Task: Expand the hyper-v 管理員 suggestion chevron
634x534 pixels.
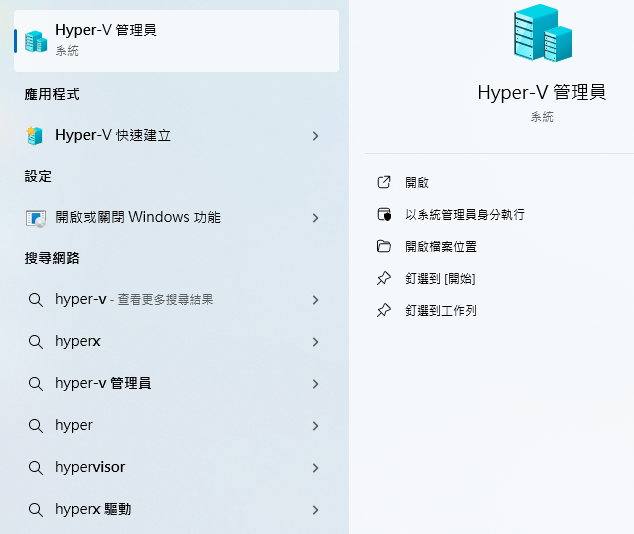Action: pos(315,384)
